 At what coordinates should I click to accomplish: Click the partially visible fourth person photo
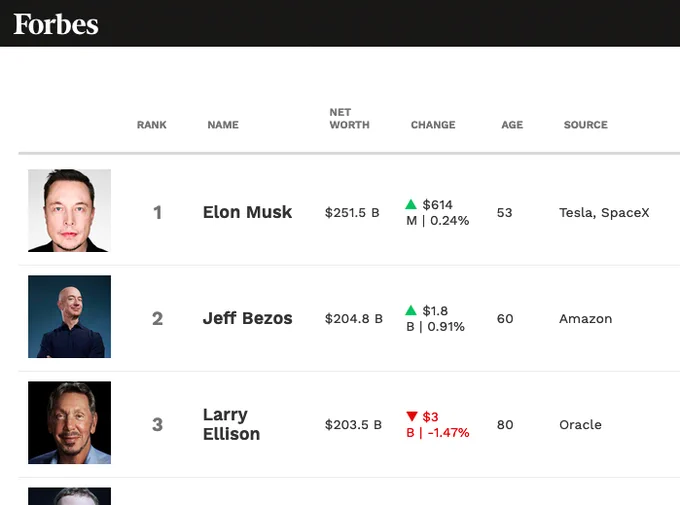[x=69, y=496]
